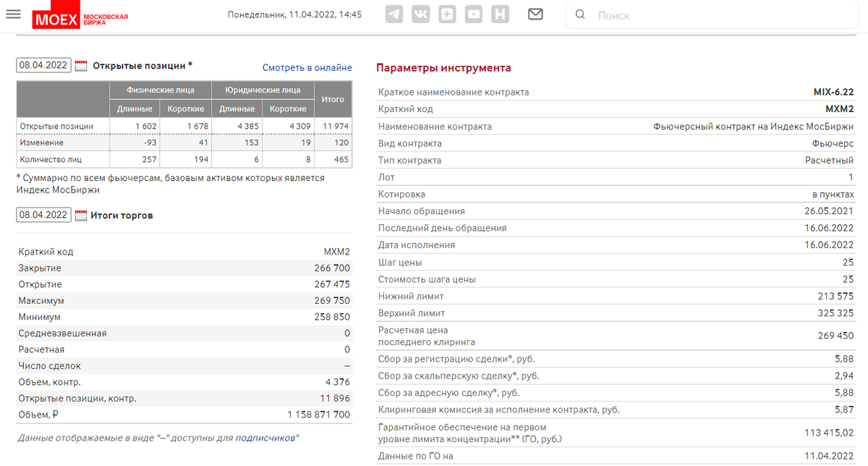
Task: Click the Итоги торгов section heading
Action: (x=122, y=215)
